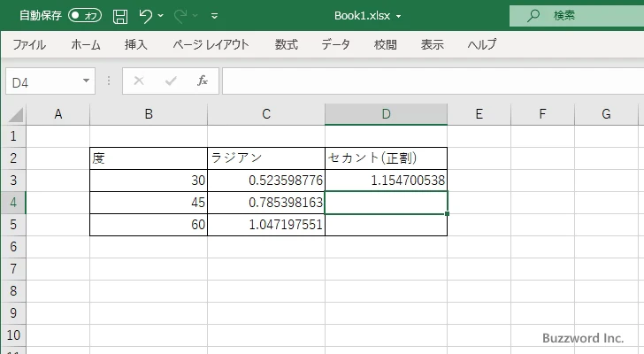Screen dimensions: 644x354
Task: Switch to the 校閲 tab
Action: click(x=386, y=44)
